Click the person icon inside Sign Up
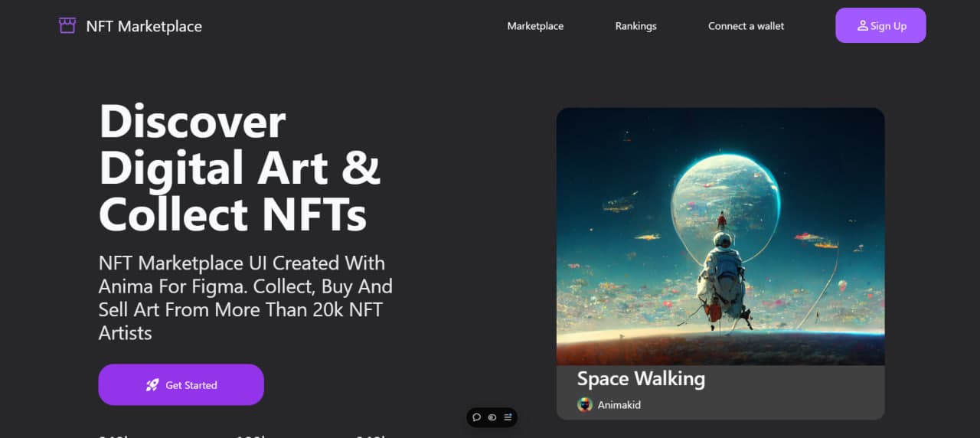 point(863,25)
